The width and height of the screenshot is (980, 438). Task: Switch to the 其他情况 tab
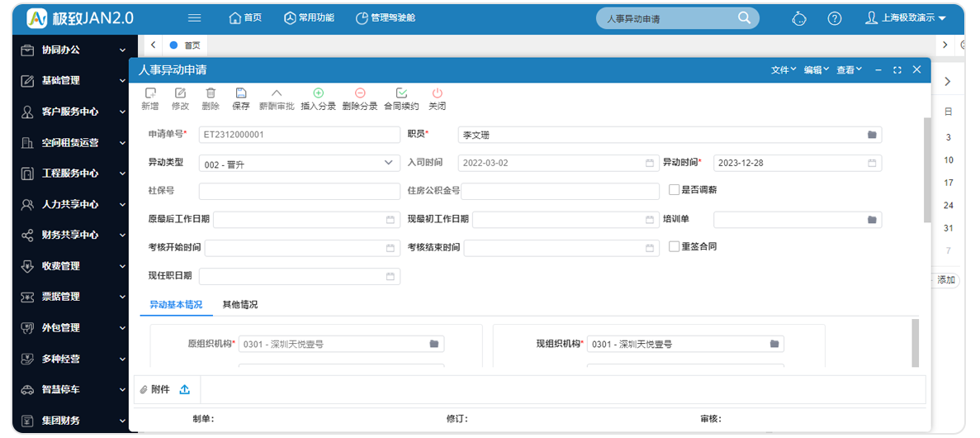click(240, 304)
